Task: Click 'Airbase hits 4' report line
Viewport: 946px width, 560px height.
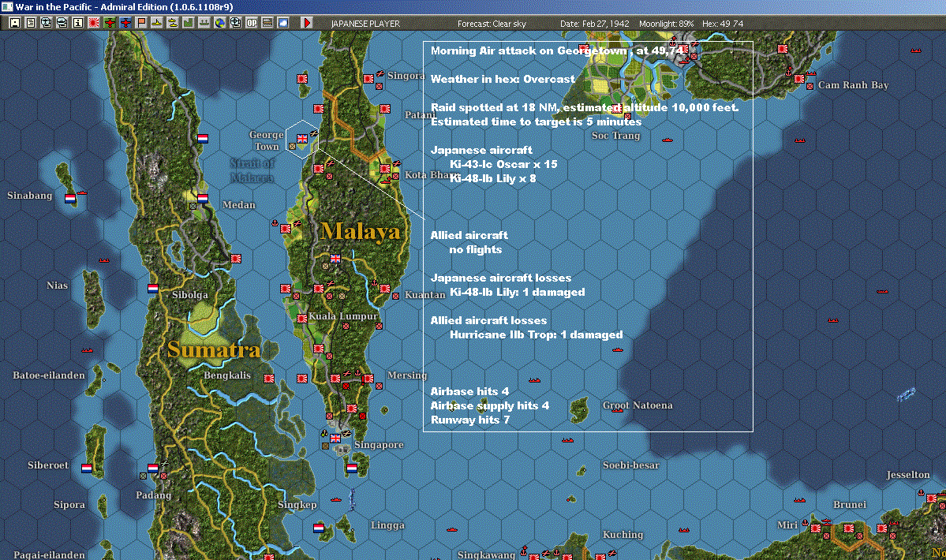Action: click(x=469, y=391)
